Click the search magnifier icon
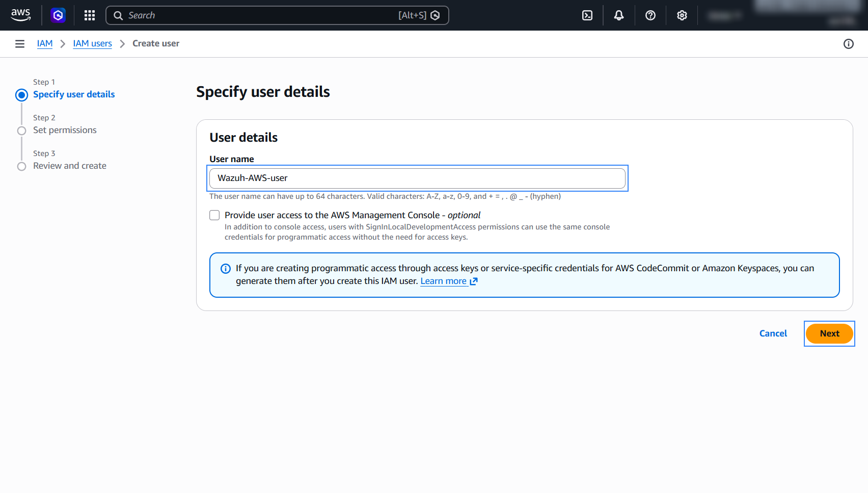This screenshot has width=868, height=493. [x=118, y=15]
